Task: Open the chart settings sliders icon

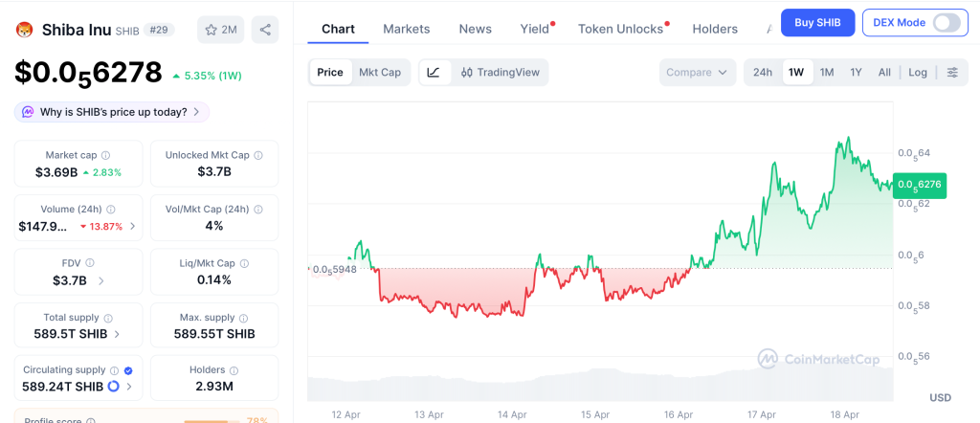Action: pos(952,72)
